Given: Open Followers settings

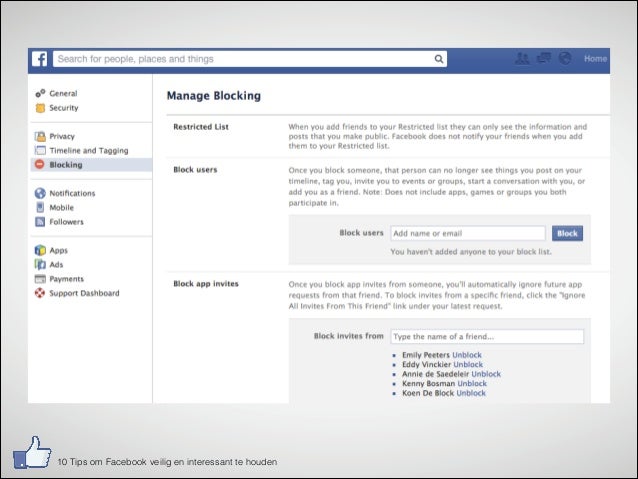Looking at the screenshot, I should click(66, 222).
